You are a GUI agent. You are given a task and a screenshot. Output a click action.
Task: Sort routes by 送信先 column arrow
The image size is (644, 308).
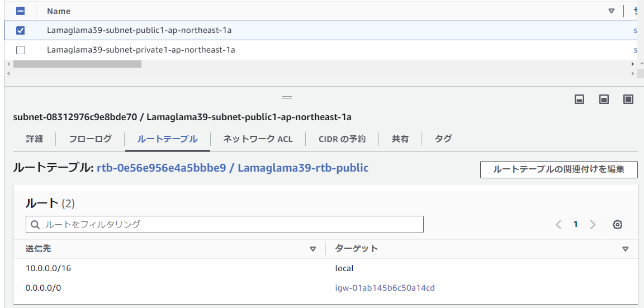point(313,249)
